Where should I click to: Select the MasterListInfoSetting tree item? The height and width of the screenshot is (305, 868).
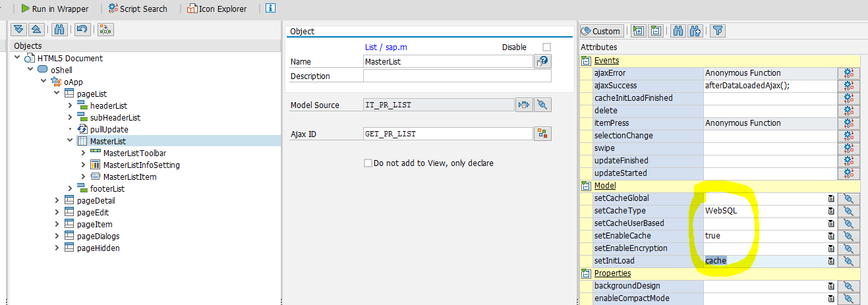142,165
